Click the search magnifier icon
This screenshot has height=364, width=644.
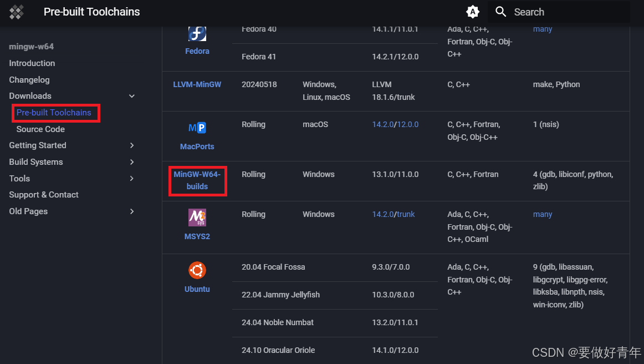coord(500,12)
